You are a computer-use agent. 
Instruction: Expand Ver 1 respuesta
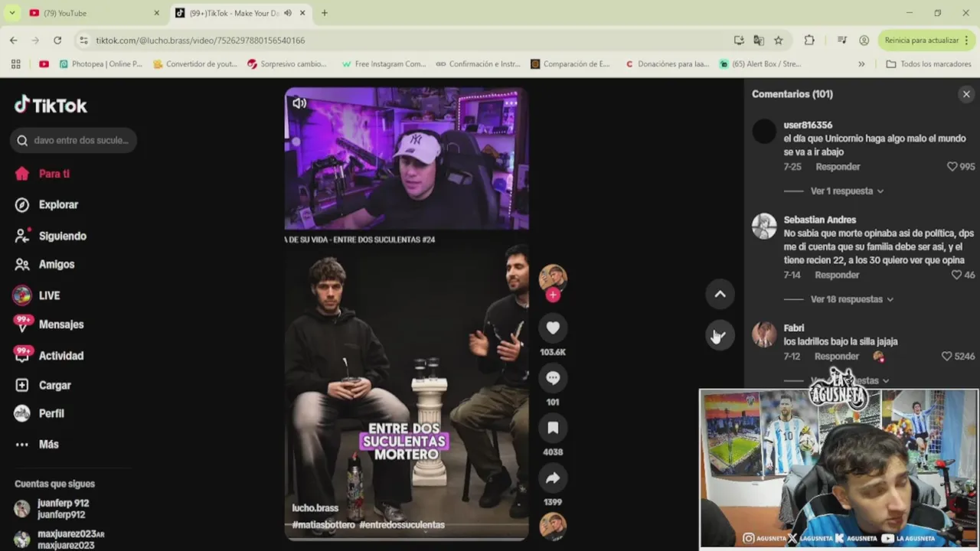[847, 191]
